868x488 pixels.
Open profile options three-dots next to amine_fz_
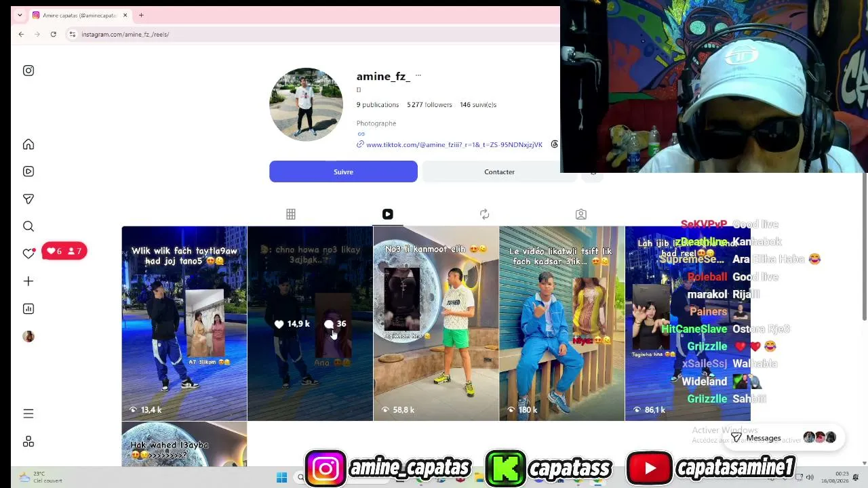point(418,75)
